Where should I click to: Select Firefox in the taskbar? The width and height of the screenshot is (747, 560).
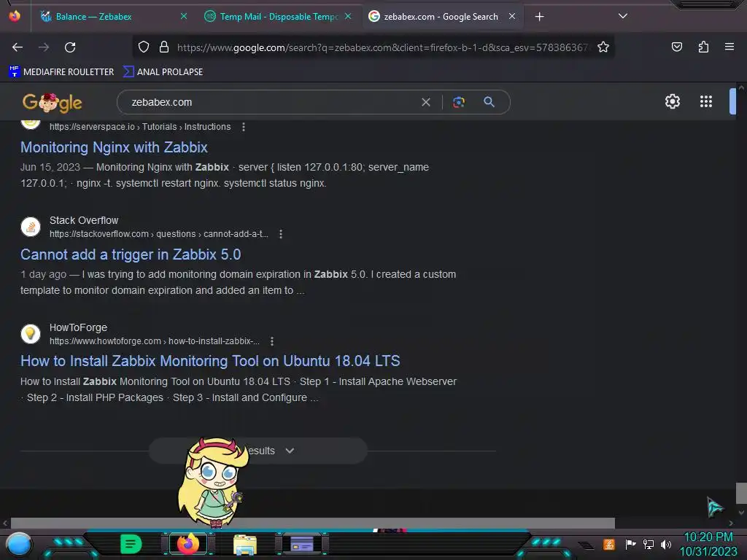tap(188, 544)
